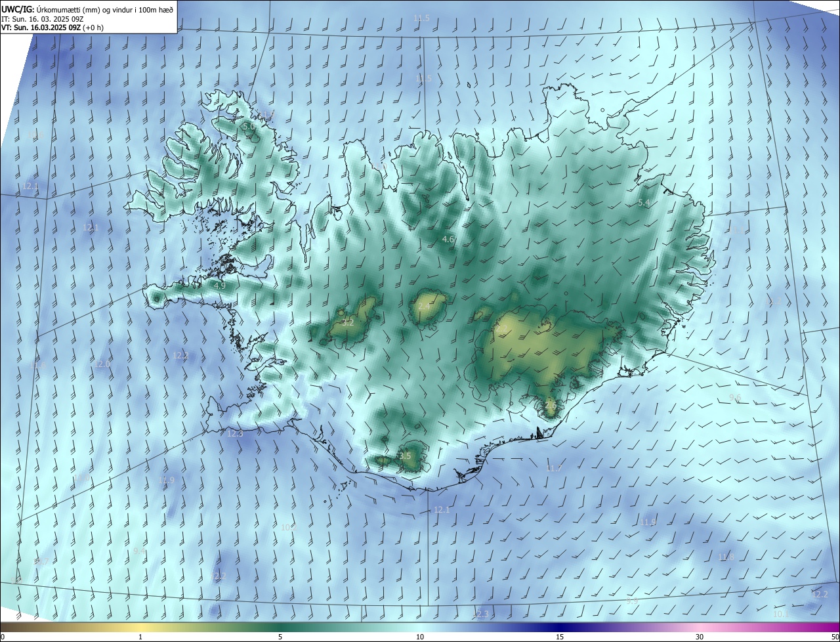Click the 3.2 value on the yellow glacier area

pyautogui.click(x=348, y=322)
